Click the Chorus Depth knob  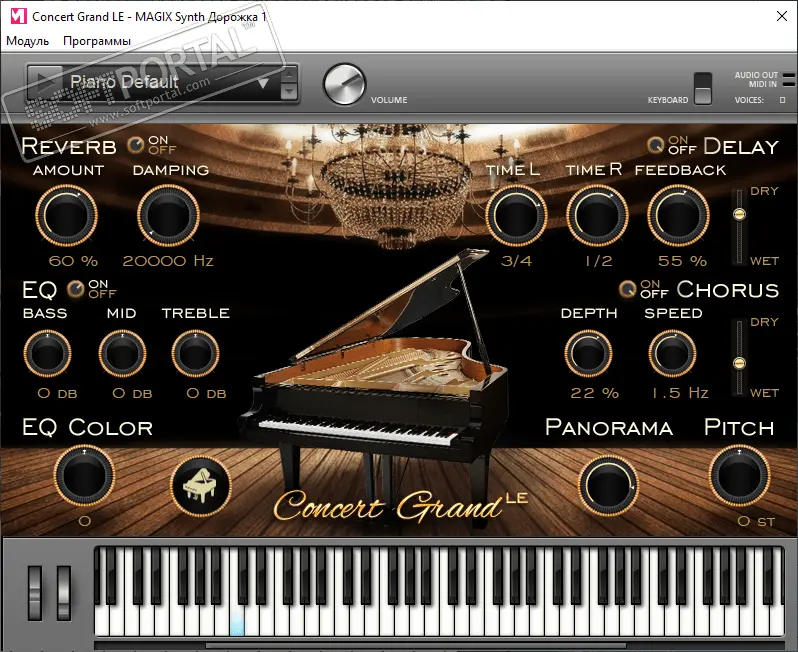pos(588,353)
